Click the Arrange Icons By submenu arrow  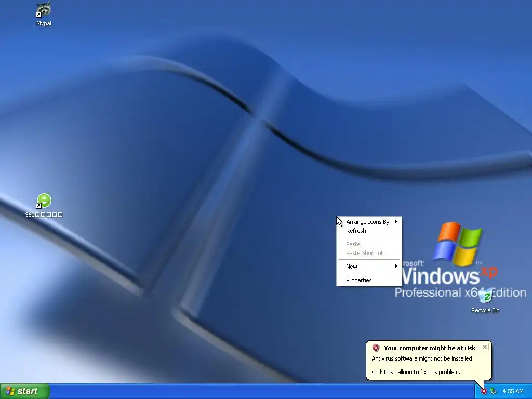396,221
